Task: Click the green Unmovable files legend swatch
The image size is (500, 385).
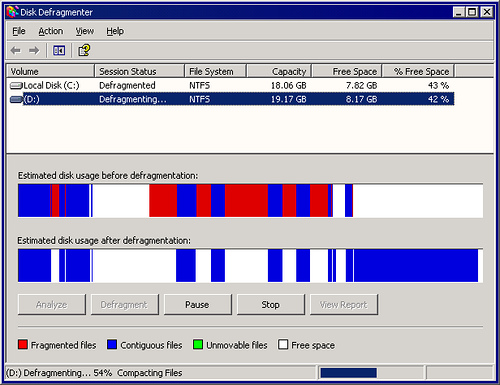Action: [x=198, y=344]
